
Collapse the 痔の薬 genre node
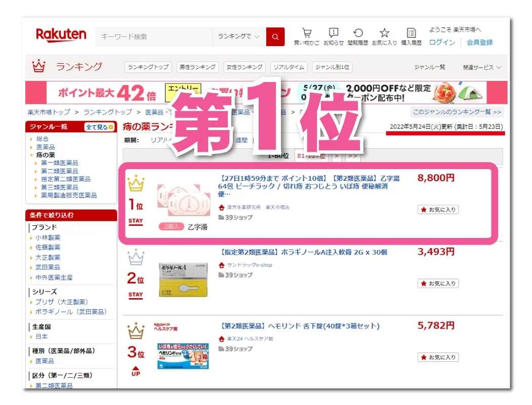point(31,155)
